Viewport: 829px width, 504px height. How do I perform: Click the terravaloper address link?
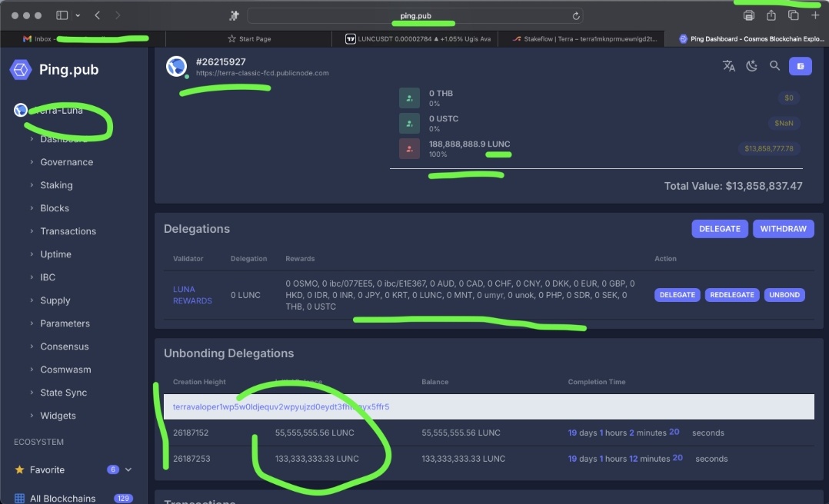[281, 406]
